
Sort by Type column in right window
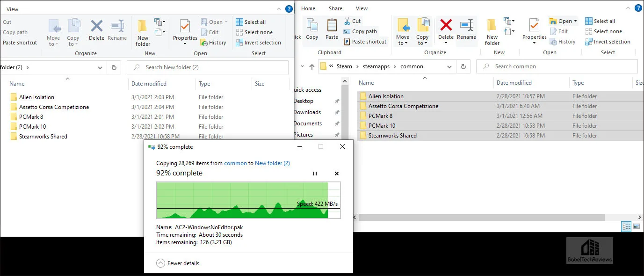pyautogui.click(x=578, y=83)
